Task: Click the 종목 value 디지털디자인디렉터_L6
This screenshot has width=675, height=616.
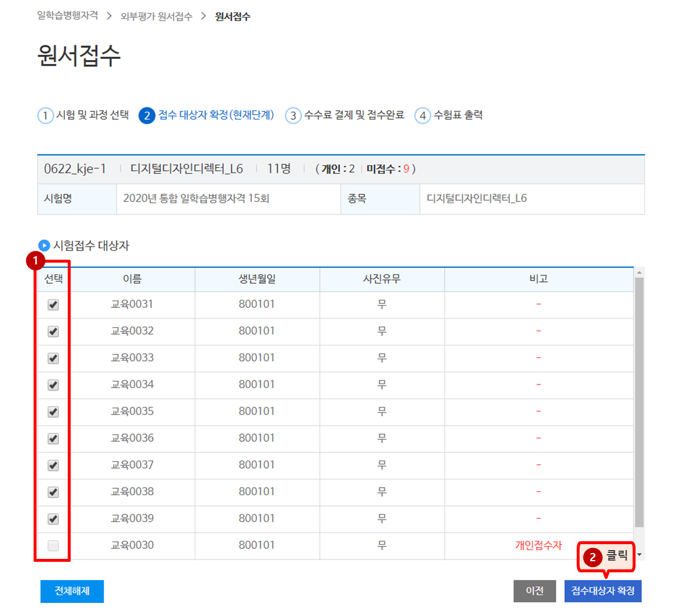Action: point(477,198)
